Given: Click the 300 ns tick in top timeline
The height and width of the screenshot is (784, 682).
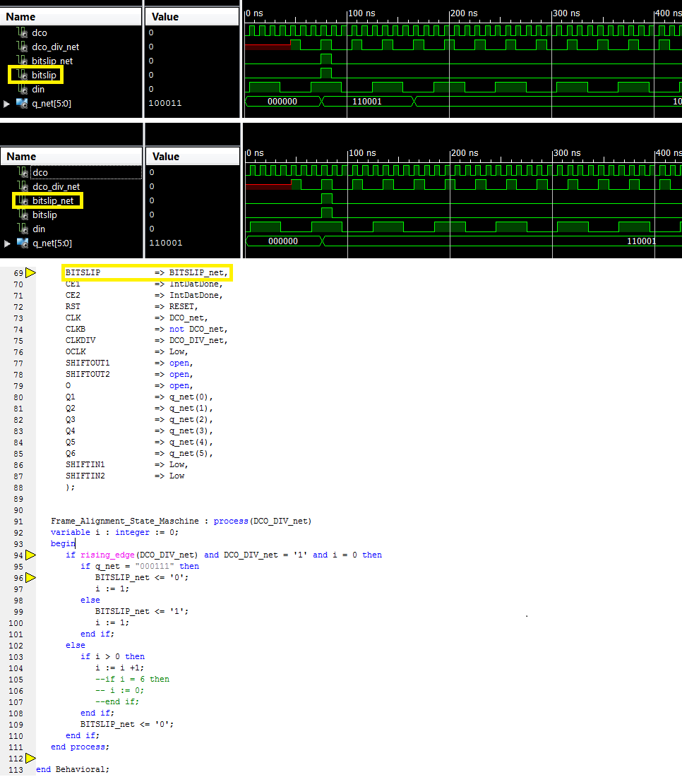Looking at the screenshot, I should (x=566, y=13).
